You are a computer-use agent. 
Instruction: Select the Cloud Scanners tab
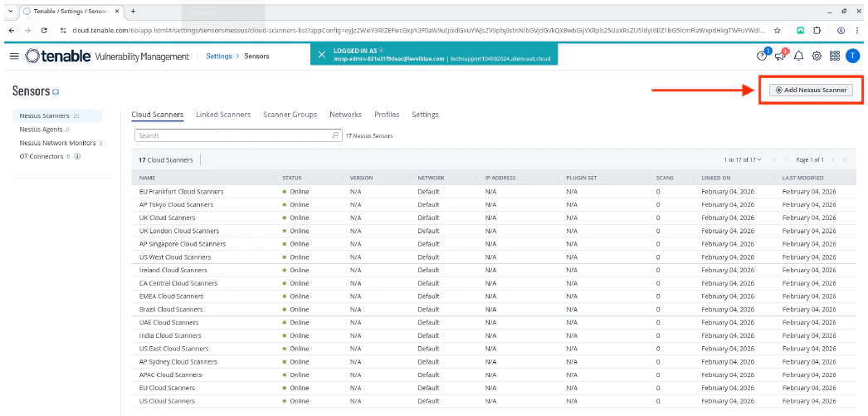point(157,114)
